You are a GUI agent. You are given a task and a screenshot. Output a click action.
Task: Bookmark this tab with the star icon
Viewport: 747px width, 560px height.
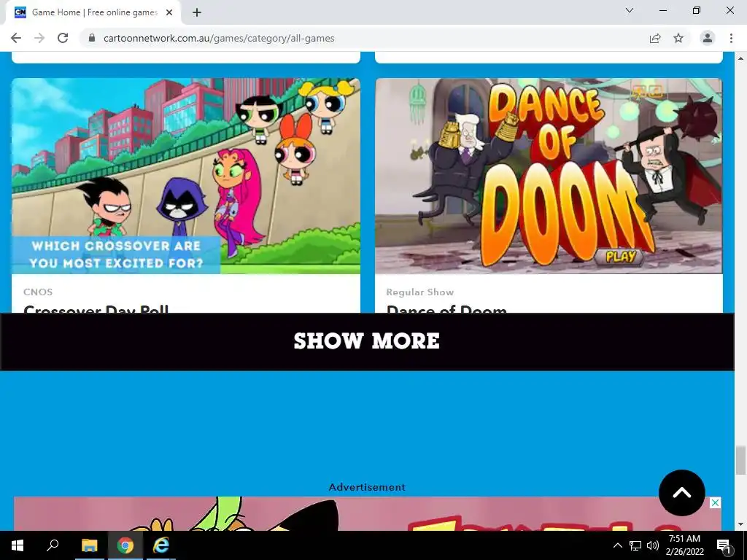[678, 38]
